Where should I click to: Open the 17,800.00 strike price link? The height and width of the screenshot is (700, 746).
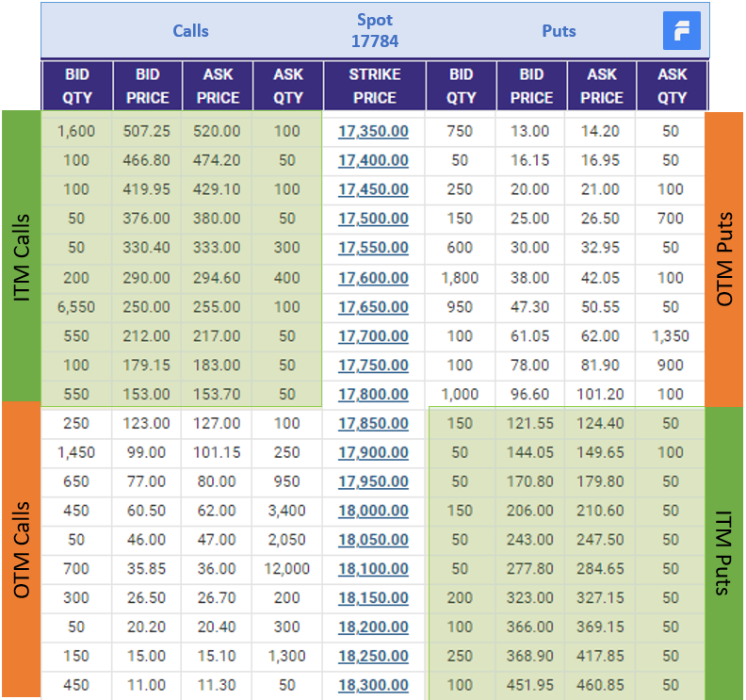(374, 394)
